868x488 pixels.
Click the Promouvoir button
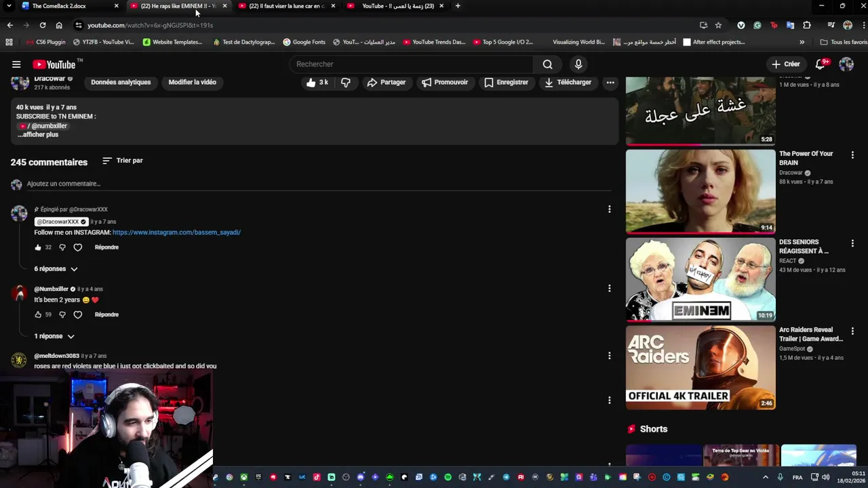(445, 83)
